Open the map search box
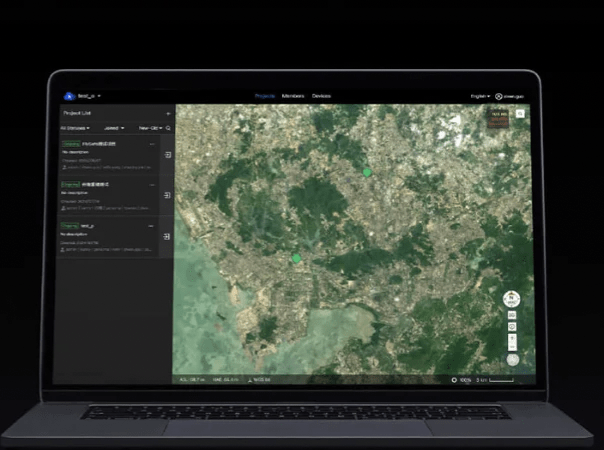This screenshot has width=604, height=450. tap(520, 114)
